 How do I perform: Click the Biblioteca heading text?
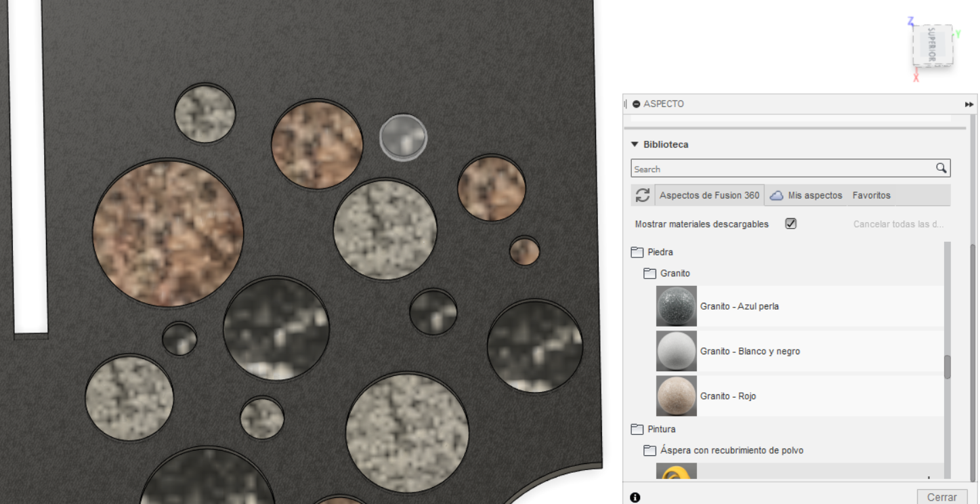(666, 144)
